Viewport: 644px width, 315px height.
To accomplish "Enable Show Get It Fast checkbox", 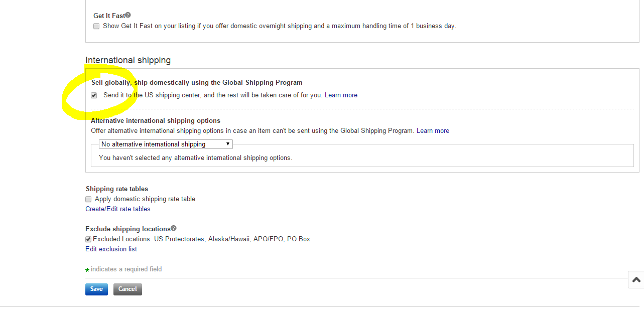I will pyautogui.click(x=96, y=26).
